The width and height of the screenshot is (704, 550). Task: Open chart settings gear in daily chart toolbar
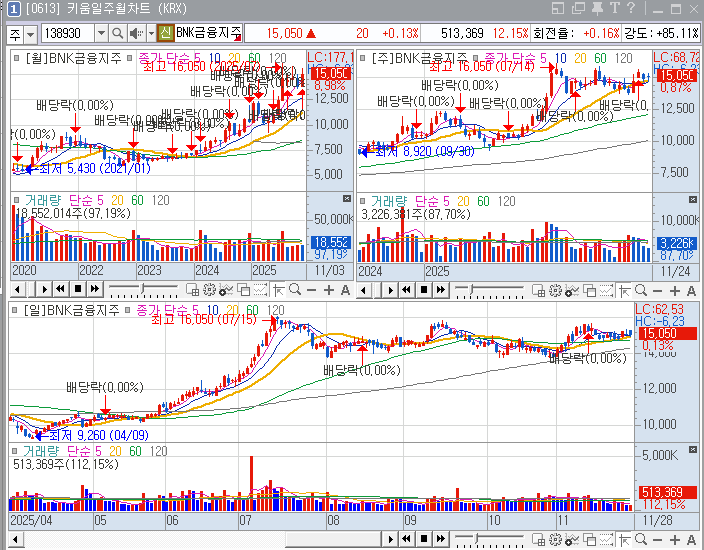click(555, 539)
